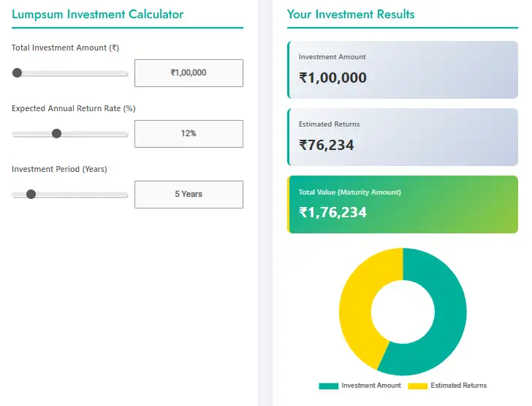Click the Estimated Returns legend label text

pos(458,386)
